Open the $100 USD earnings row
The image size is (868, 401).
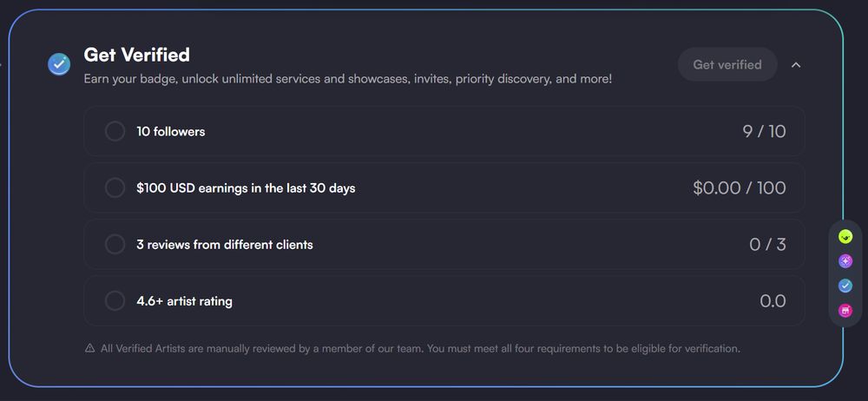coord(444,187)
